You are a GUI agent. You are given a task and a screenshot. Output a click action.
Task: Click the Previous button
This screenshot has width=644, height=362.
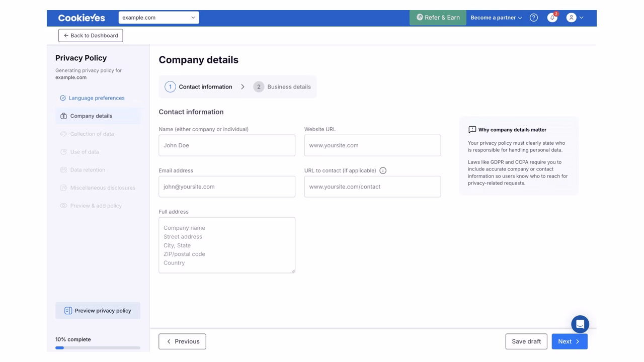tap(182, 341)
